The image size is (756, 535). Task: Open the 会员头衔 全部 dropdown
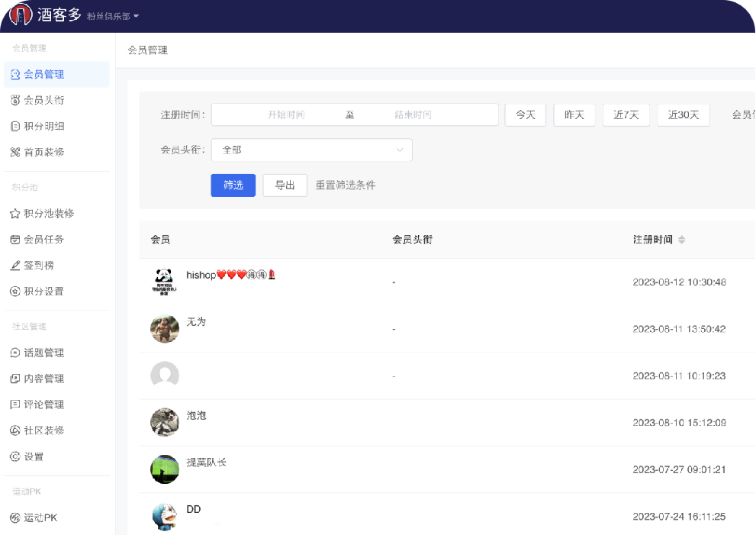coord(311,150)
